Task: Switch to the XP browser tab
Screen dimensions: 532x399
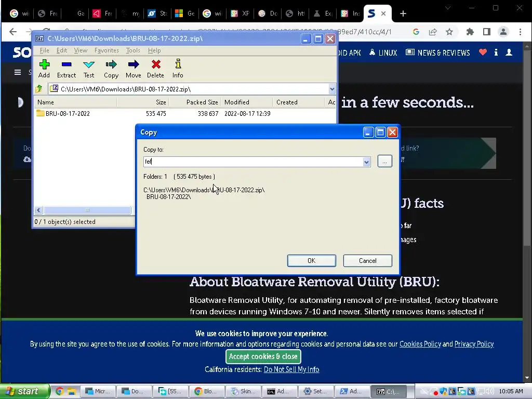Action: [x=240, y=14]
